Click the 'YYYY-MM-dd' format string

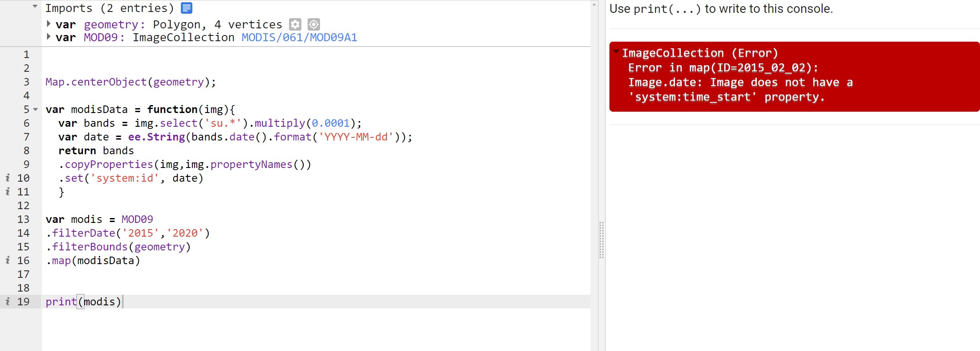tap(356, 137)
